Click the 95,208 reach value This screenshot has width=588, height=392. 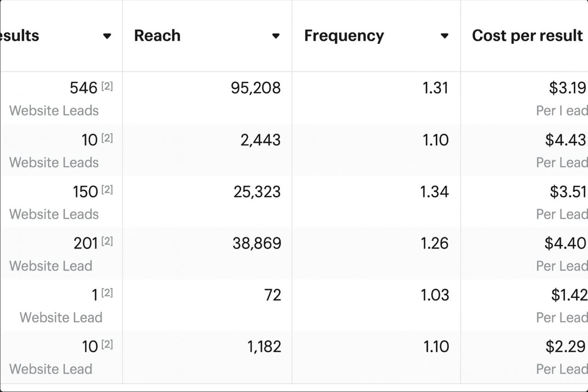click(255, 88)
